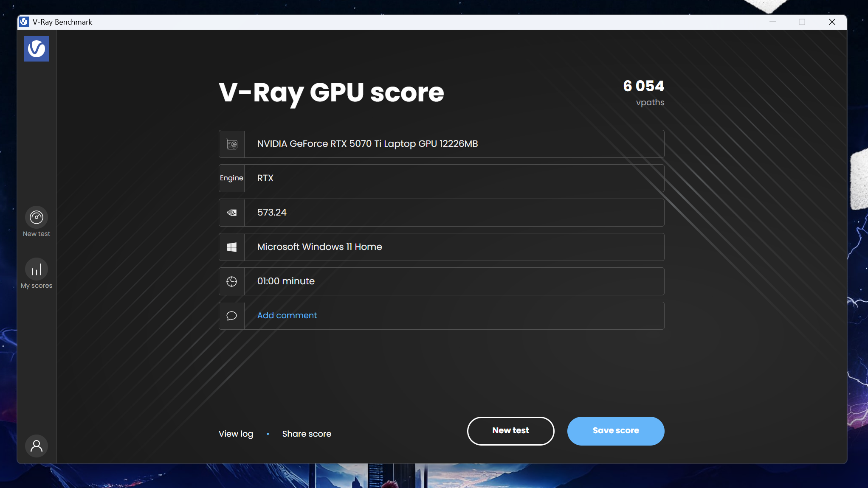The width and height of the screenshot is (868, 488).
Task: Start a New test with the outlined button
Action: point(510,431)
